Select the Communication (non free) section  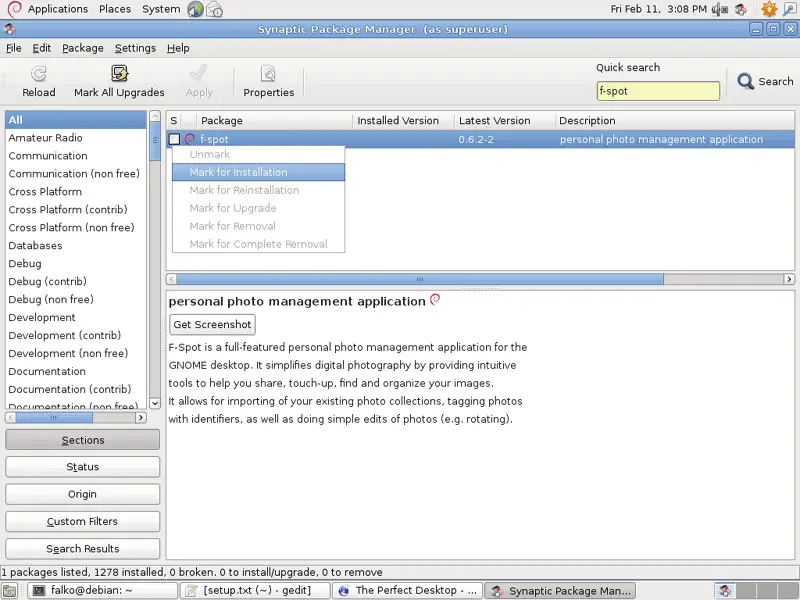tap(76, 173)
